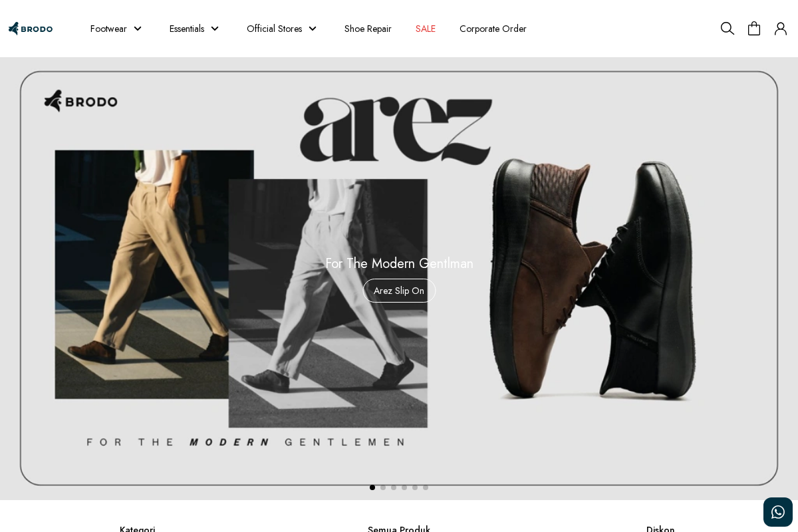Select the magnifying glass search icon
Image resolution: width=798 pixels, height=532 pixels.
pyautogui.click(x=728, y=29)
